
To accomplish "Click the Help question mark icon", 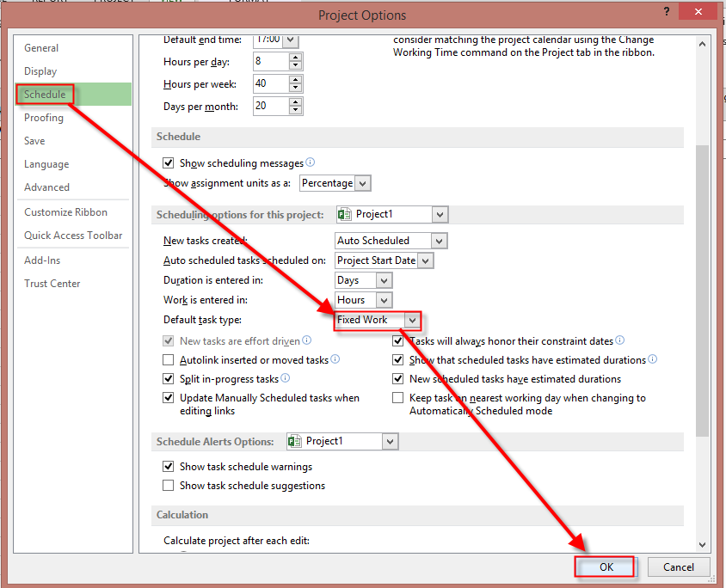I will (x=666, y=13).
